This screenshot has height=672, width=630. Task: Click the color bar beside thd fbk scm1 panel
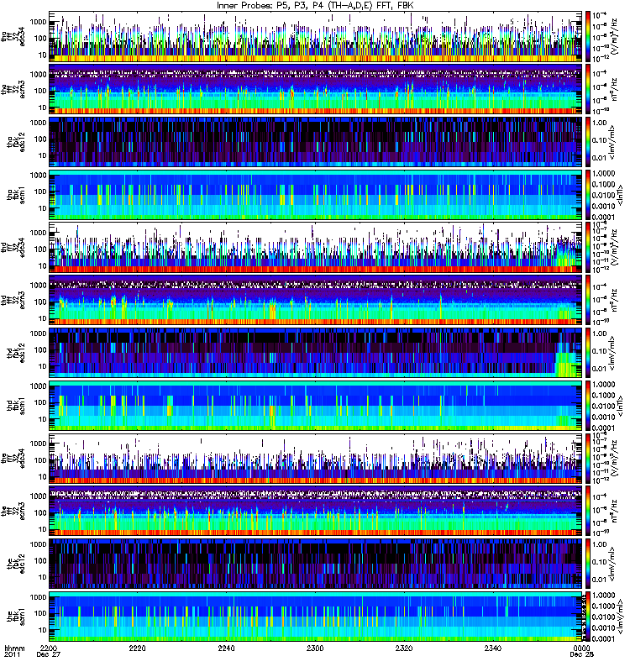(x=587, y=406)
